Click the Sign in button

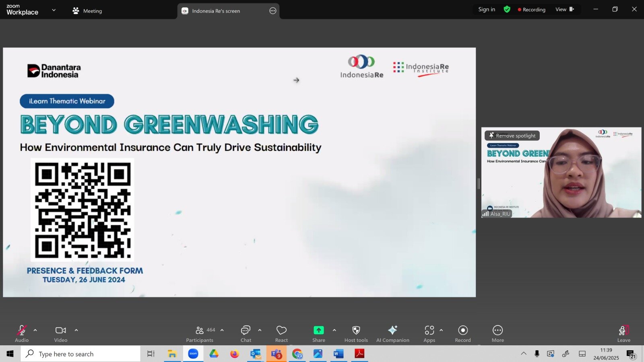487,9
